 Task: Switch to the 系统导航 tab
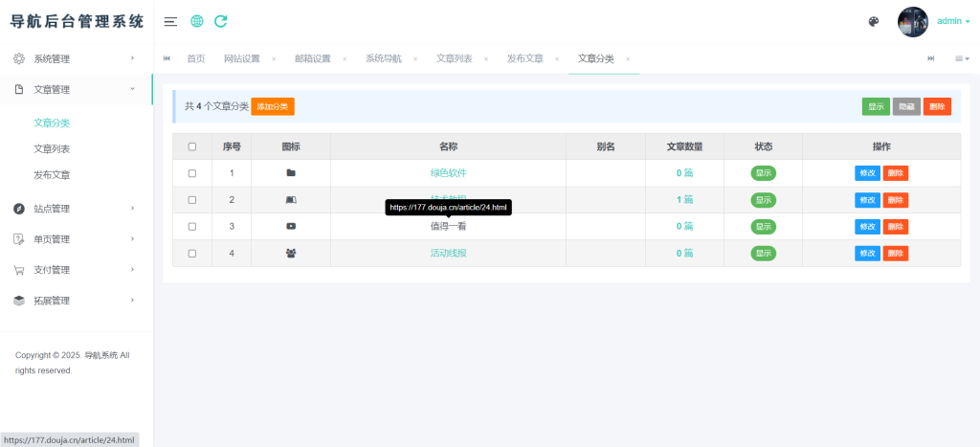click(x=384, y=58)
